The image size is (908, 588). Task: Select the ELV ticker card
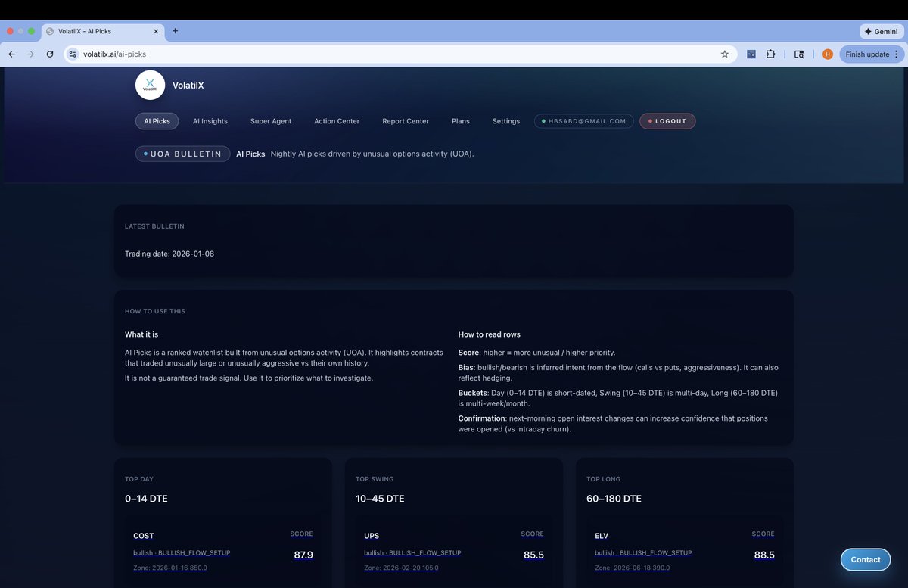pos(685,552)
